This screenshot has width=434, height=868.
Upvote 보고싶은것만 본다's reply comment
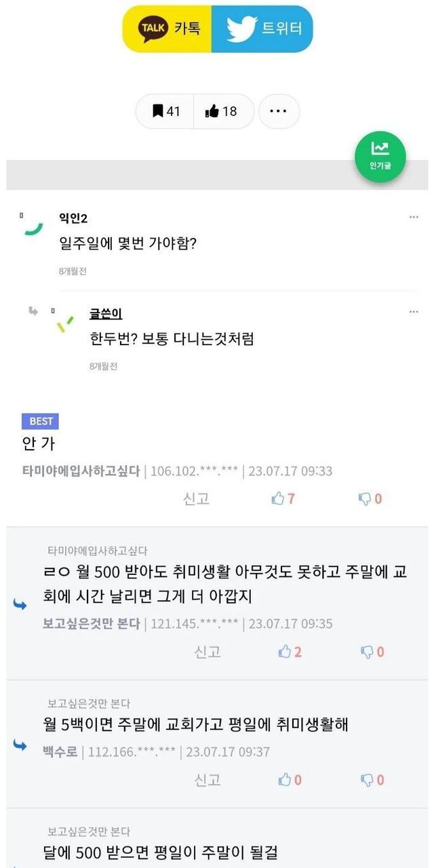290,652
